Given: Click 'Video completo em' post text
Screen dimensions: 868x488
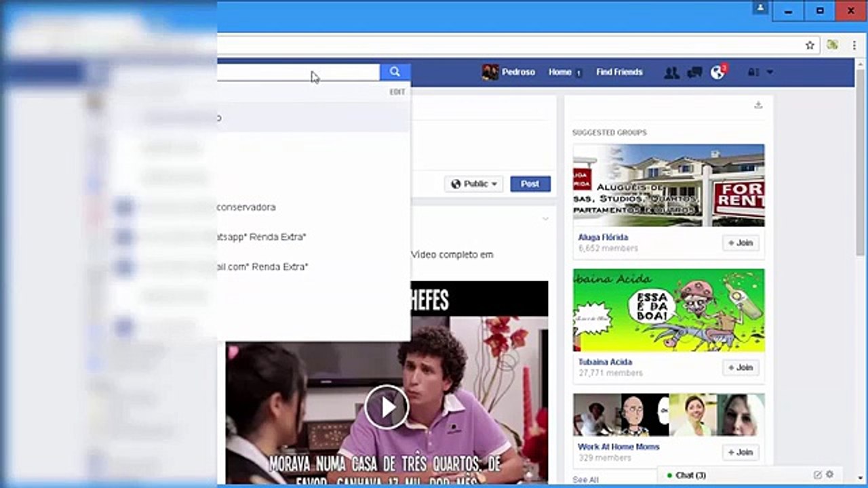Looking at the screenshot, I should [x=452, y=255].
